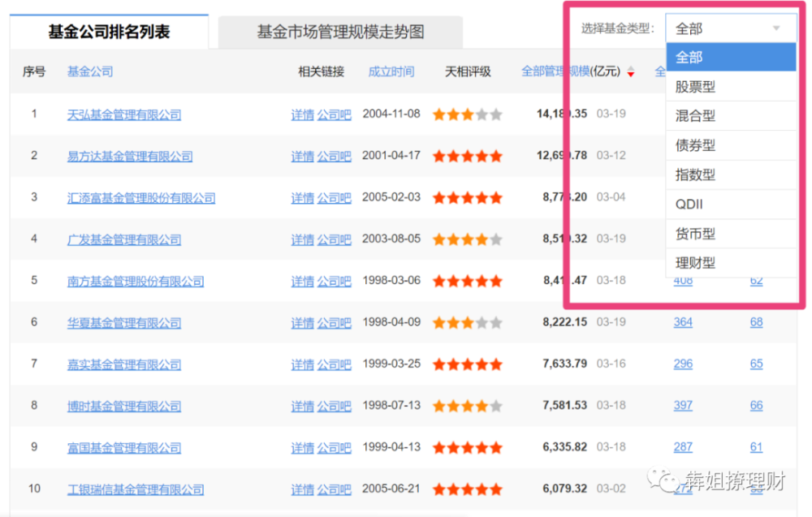Click fund count 397 in 博时基金 row

683,405
